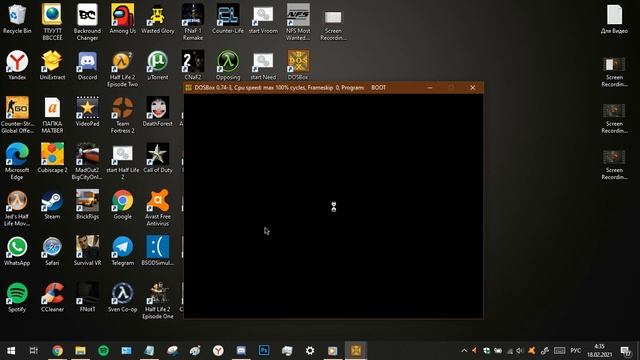Select the Telegram desktop shortcut
640x360 pixels.
[x=122, y=251]
